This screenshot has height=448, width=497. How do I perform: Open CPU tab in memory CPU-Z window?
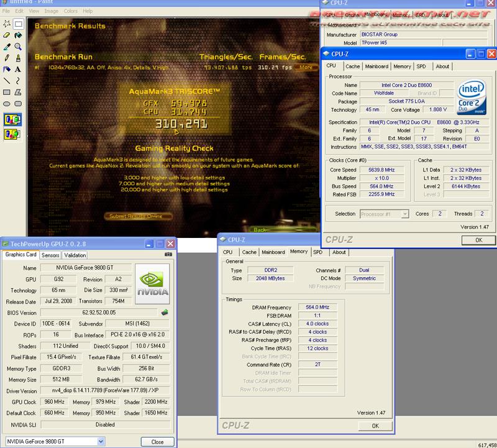(x=227, y=252)
